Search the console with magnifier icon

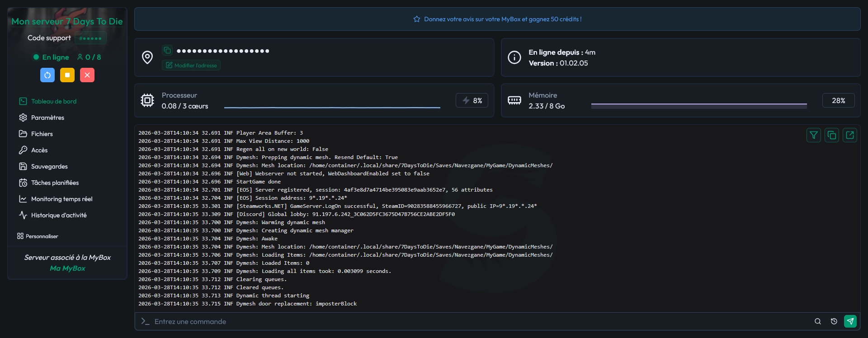(x=818, y=321)
